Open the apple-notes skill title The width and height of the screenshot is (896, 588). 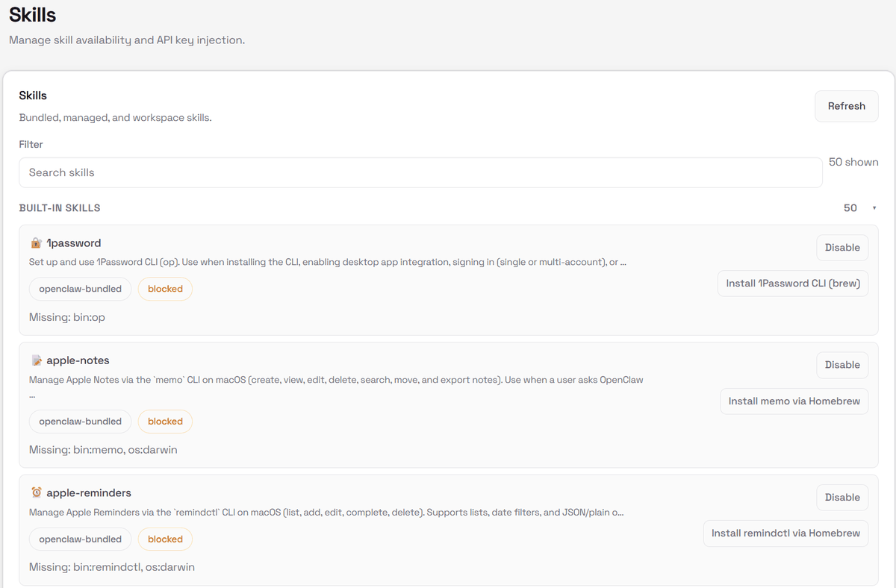point(78,360)
